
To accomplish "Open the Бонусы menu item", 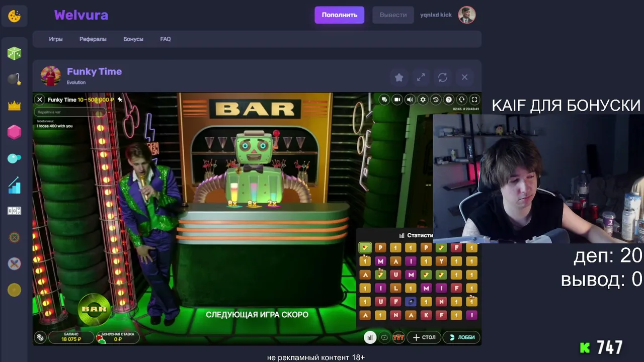I will [133, 39].
